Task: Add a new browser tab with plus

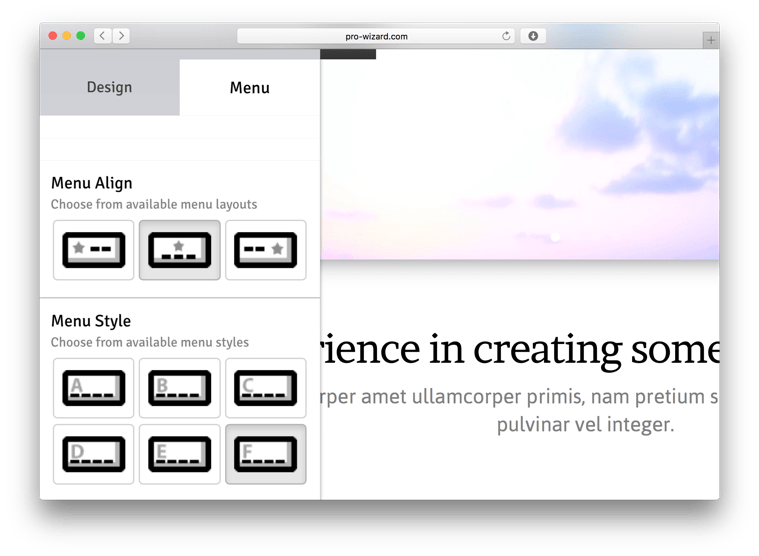Action: pyautogui.click(x=711, y=40)
